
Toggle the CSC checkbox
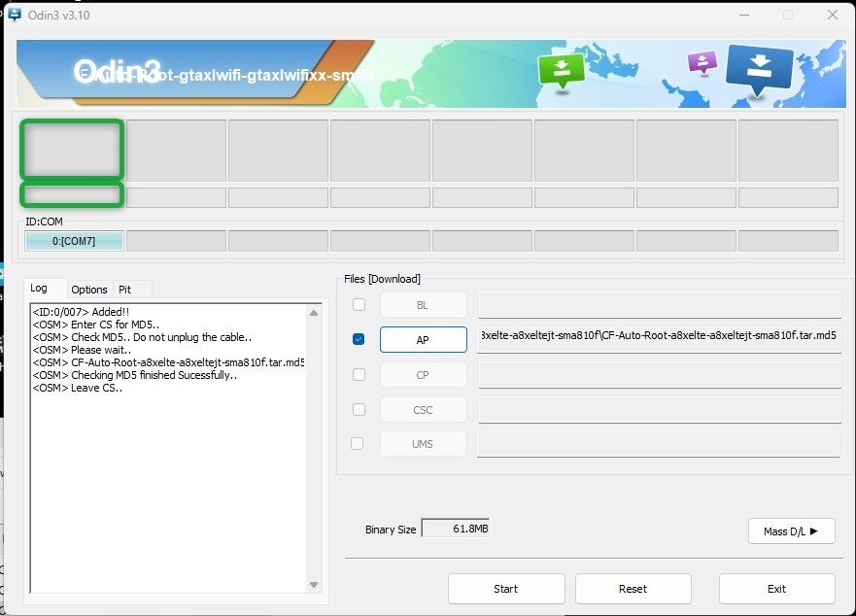tap(360, 409)
